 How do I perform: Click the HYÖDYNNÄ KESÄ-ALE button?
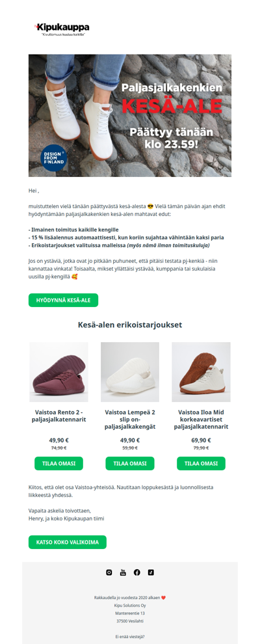tap(63, 301)
